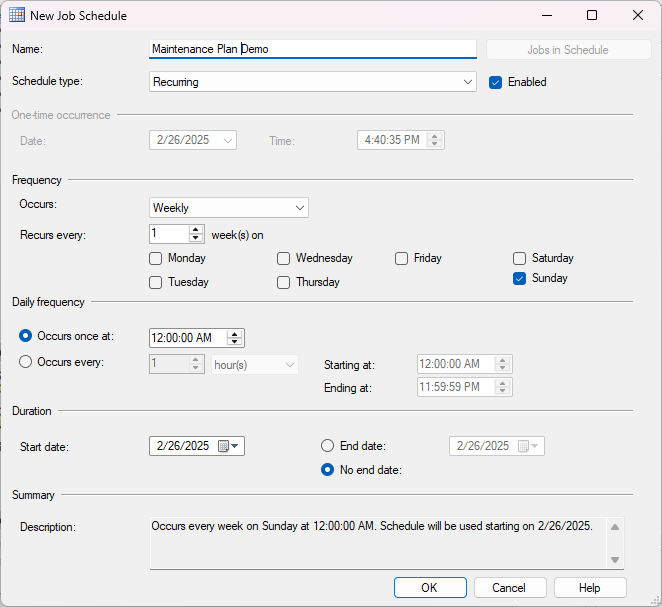662x607 pixels.
Task: Check the Saturday checkbox
Action: [x=519, y=258]
